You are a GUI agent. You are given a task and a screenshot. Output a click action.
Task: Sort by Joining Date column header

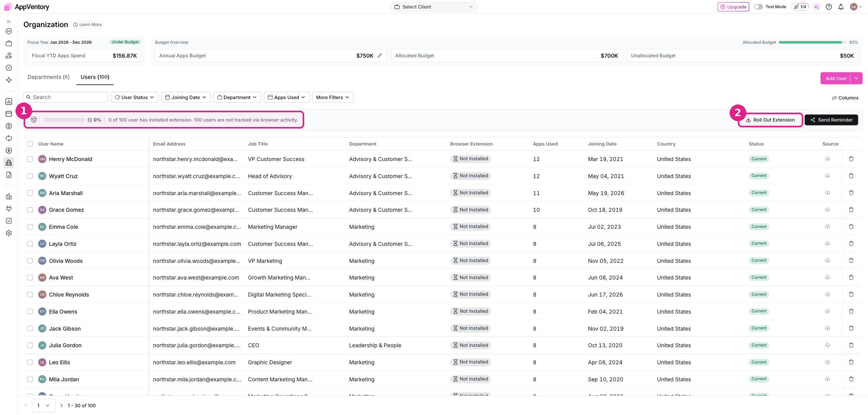[x=602, y=144]
